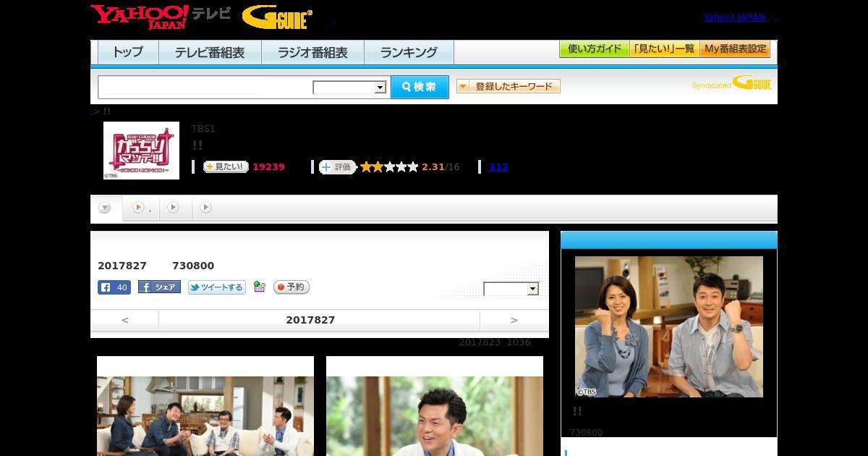
Task: Click the 評価 rating plus button
Action: [x=338, y=167]
